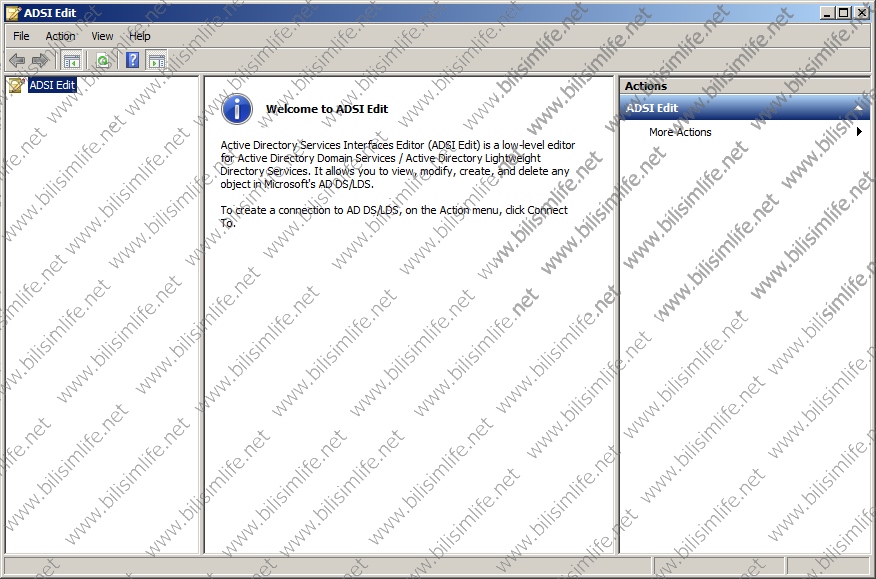Viewport: 876px width, 579px height.
Task: Click More Actions in Actions pane
Action: point(680,132)
